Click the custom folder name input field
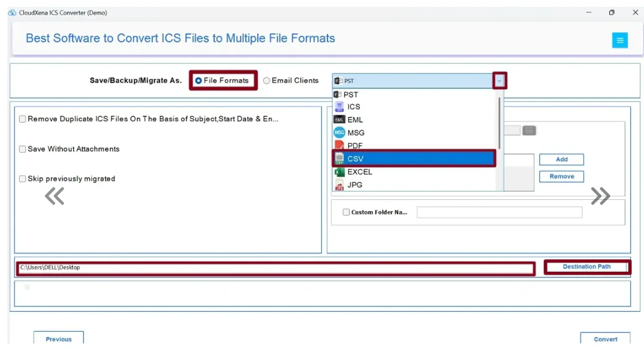 point(500,212)
